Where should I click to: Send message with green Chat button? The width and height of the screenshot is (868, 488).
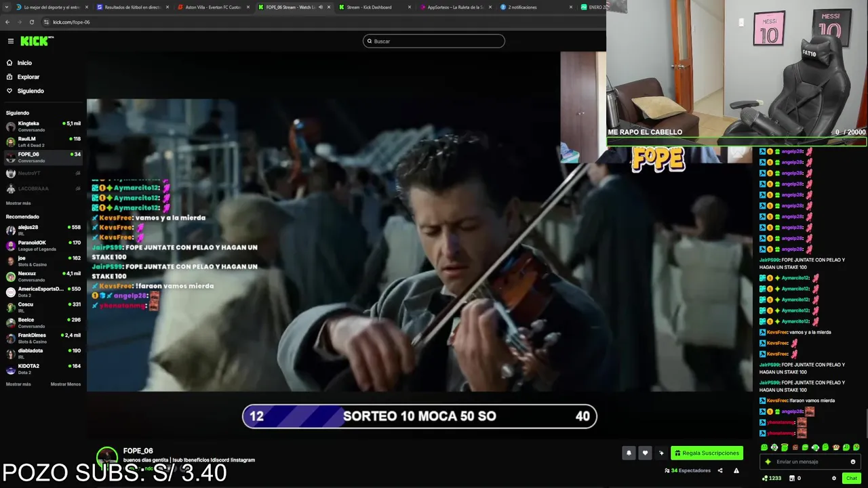pos(852,478)
